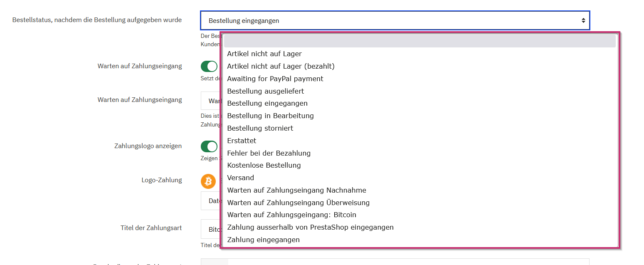Toggle the Zahlungslogo anzeigen switch
644x265 pixels.
pyautogui.click(x=209, y=146)
